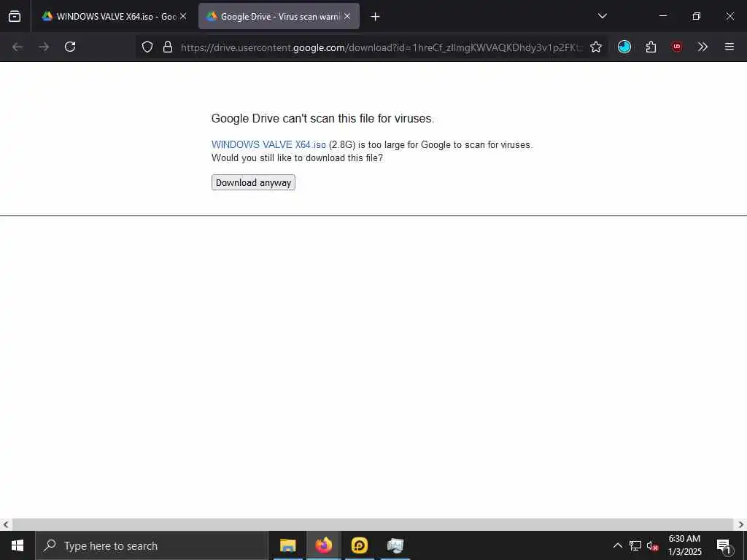Image resolution: width=747 pixels, height=560 pixels.
Task: Close the Virus scan warning tab
Action: [x=347, y=16]
